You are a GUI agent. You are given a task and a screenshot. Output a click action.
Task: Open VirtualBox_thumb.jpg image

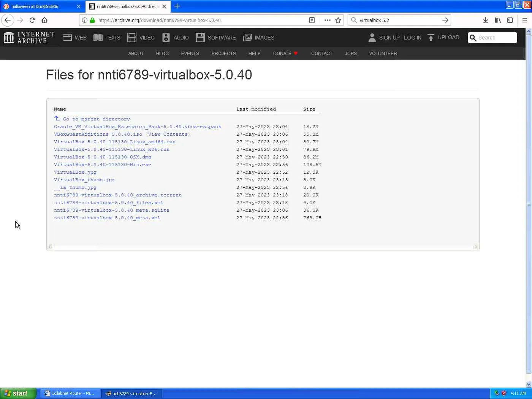point(84,180)
